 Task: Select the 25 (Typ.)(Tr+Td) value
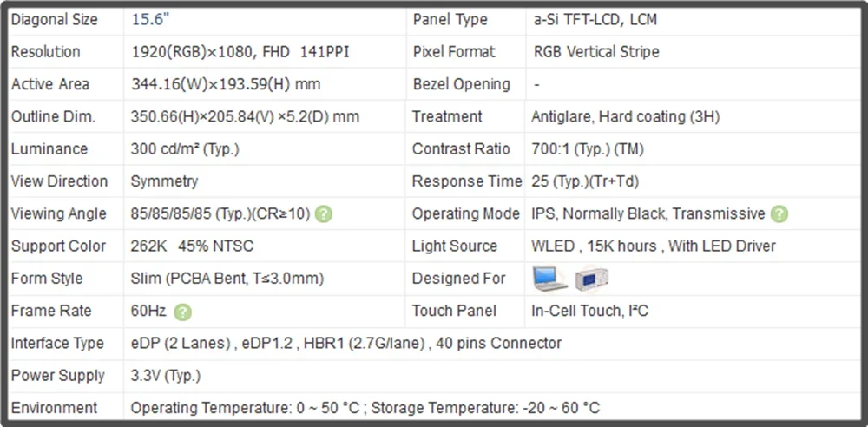pyautogui.click(x=585, y=181)
